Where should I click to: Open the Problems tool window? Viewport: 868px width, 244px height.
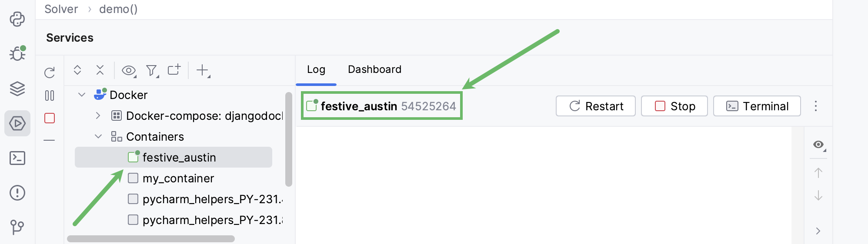(17, 193)
